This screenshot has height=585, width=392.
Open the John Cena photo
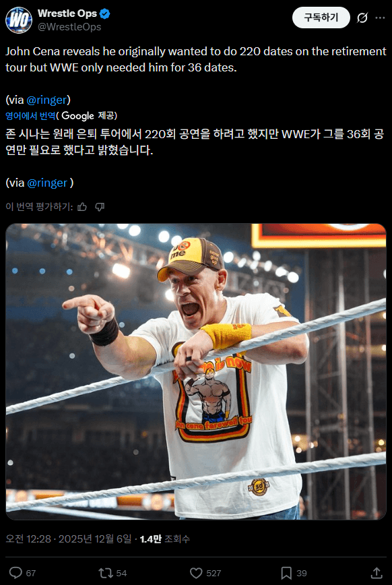196,371
